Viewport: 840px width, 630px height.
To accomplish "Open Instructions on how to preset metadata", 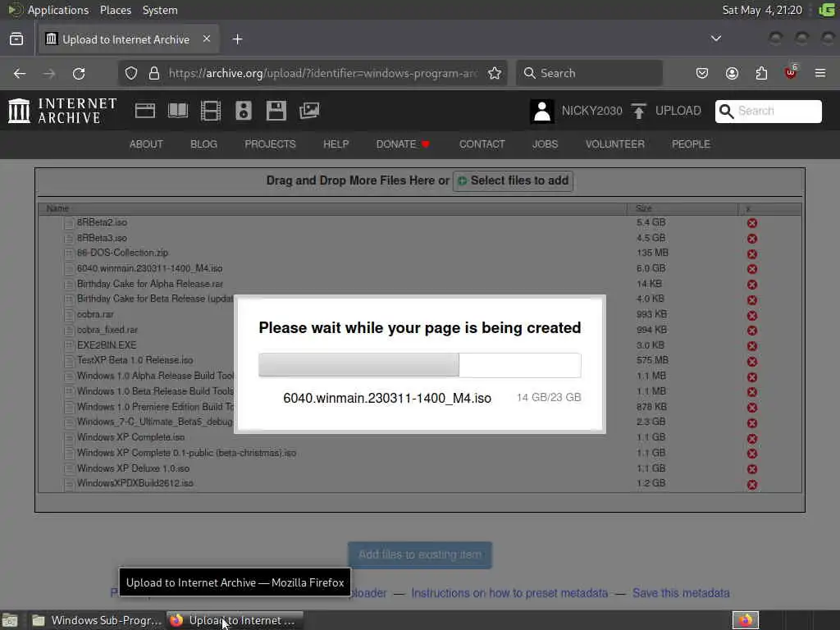I will click(x=509, y=593).
